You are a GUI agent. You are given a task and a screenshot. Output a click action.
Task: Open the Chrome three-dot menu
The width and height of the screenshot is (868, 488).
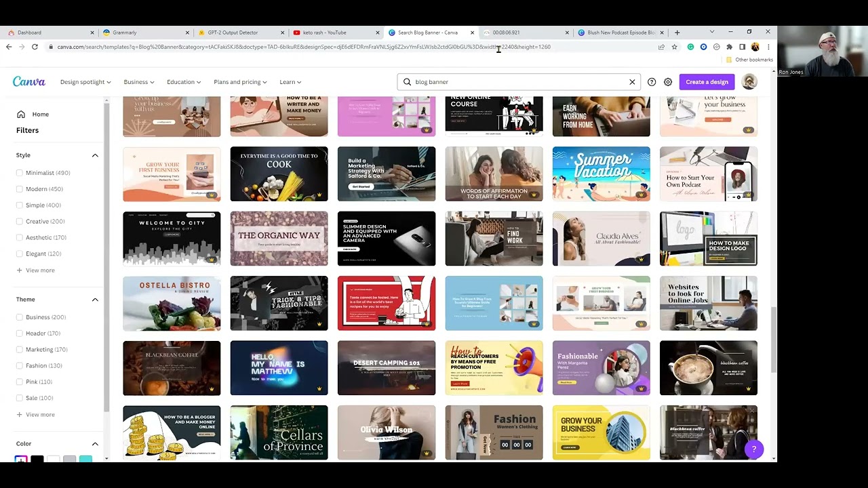[768, 47]
